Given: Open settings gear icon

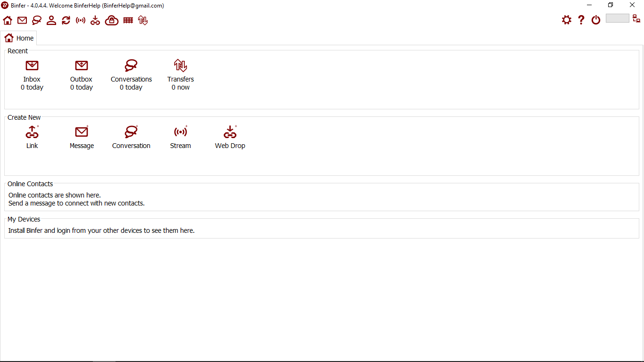Looking at the screenshot, I should [567, 20].
